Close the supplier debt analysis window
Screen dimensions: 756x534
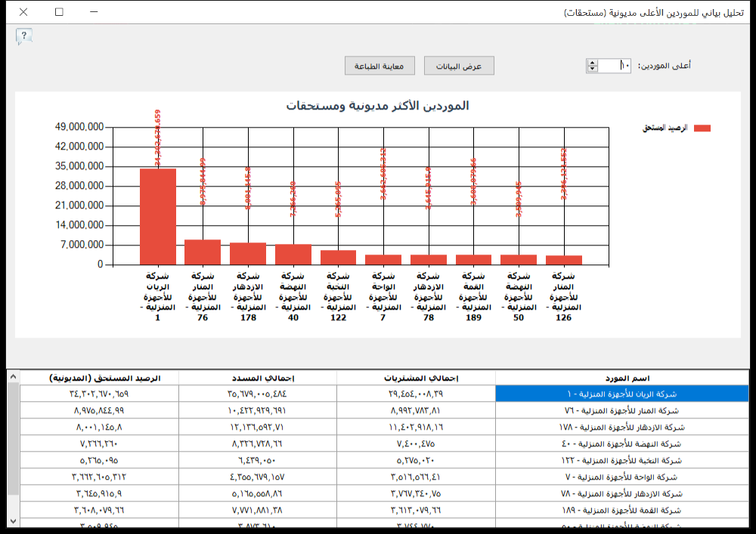(23, 11)
